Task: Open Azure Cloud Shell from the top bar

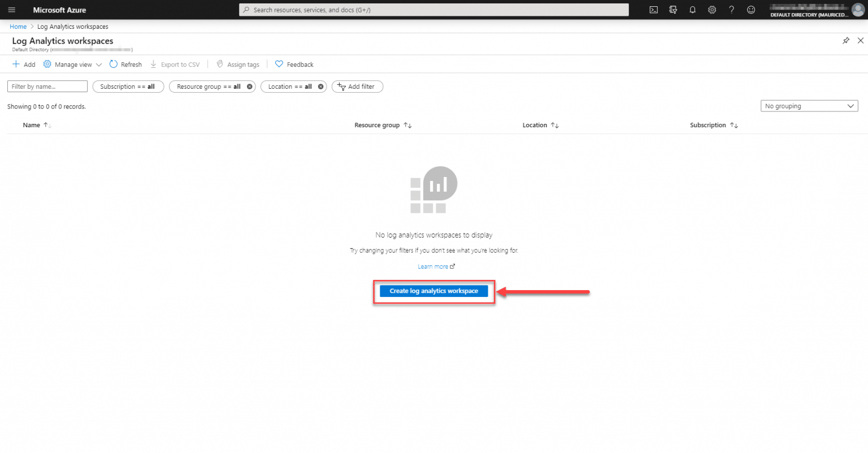Action: 653,10
